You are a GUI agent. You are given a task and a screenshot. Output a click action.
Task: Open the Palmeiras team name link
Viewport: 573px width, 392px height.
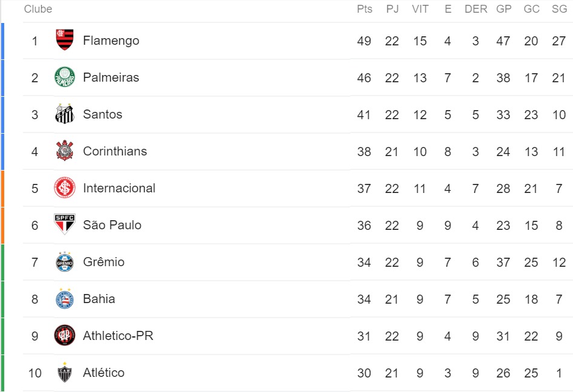pos(111,77)
